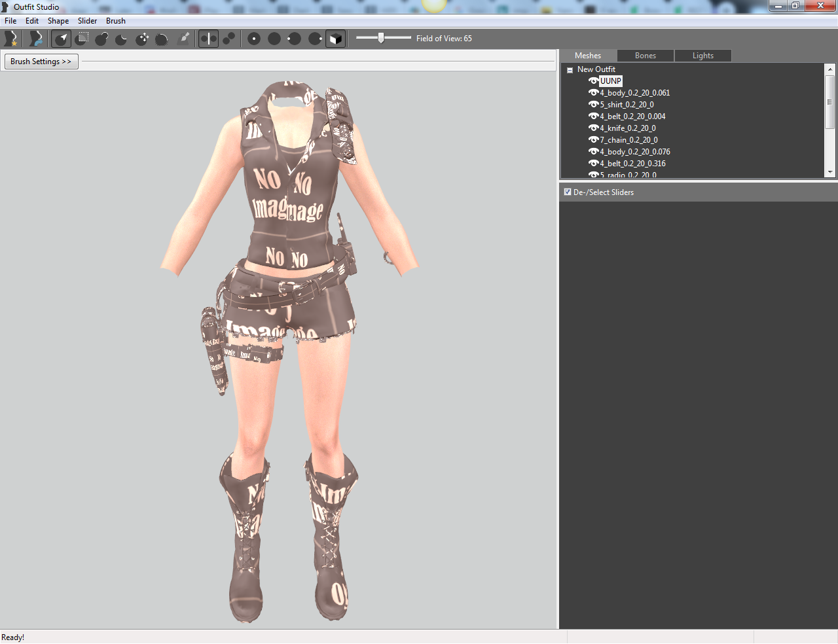The image size is (838, 644).
Task: Switch to the Bones tab
Action: (646, 56)
